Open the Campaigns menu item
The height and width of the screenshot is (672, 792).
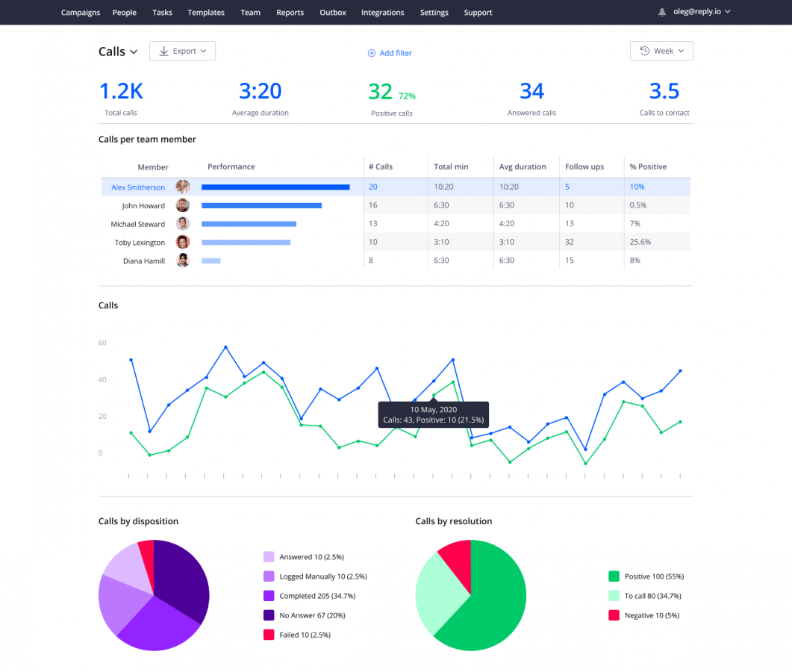[x=80, y=13]
